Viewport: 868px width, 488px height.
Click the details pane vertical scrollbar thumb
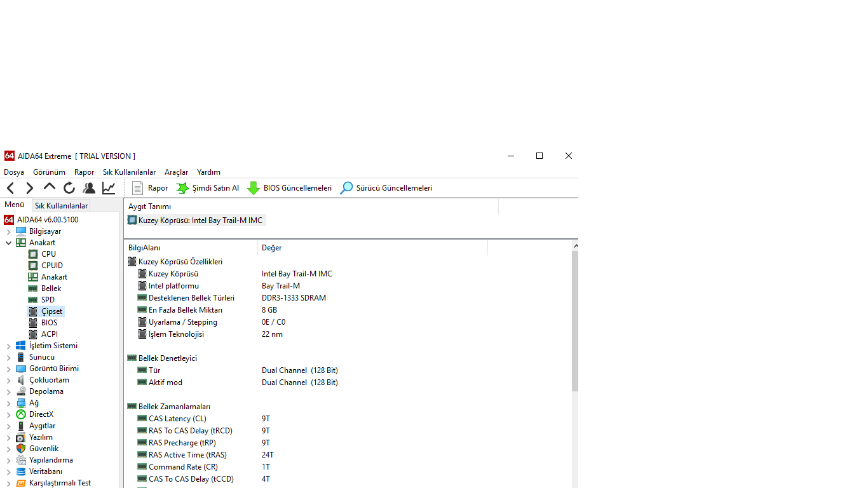[575, 321]
